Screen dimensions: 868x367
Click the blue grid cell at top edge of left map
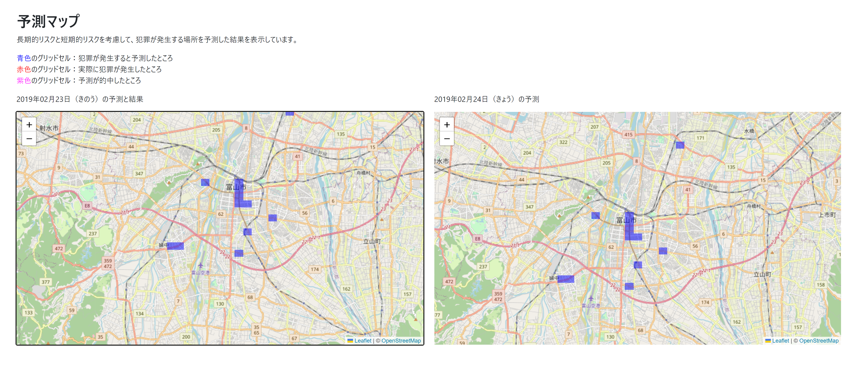pyautogui.click(x=290, y=114)
